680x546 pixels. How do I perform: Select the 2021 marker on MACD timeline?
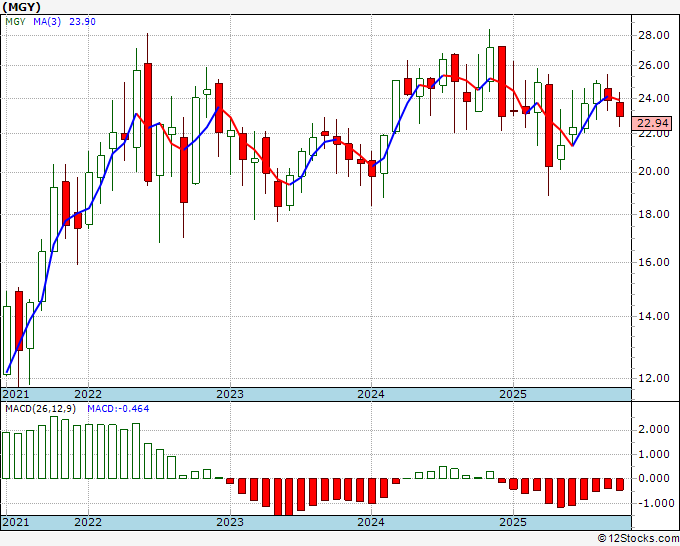click(16, 522)
